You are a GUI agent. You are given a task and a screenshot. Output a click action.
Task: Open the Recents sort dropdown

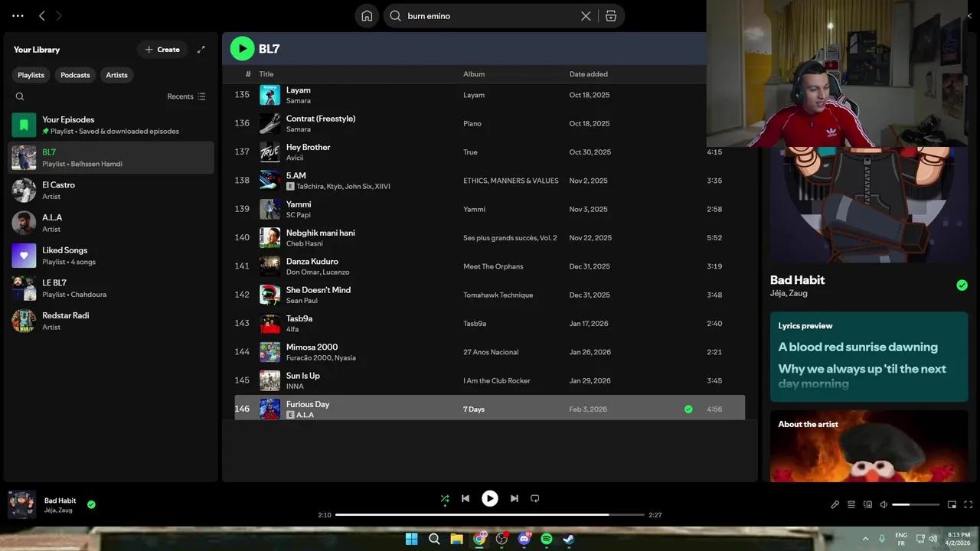[x=186, y=96]
